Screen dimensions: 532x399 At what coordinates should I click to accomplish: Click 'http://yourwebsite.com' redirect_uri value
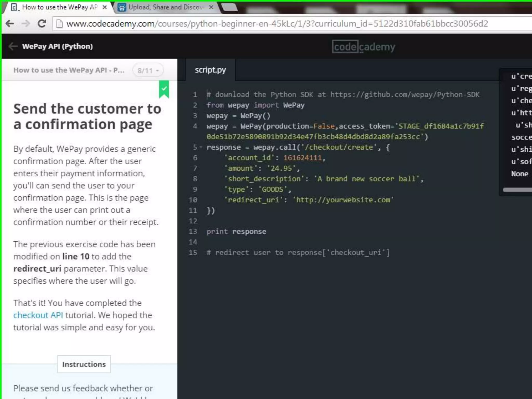pyautogui.click(x=343, y=200)
